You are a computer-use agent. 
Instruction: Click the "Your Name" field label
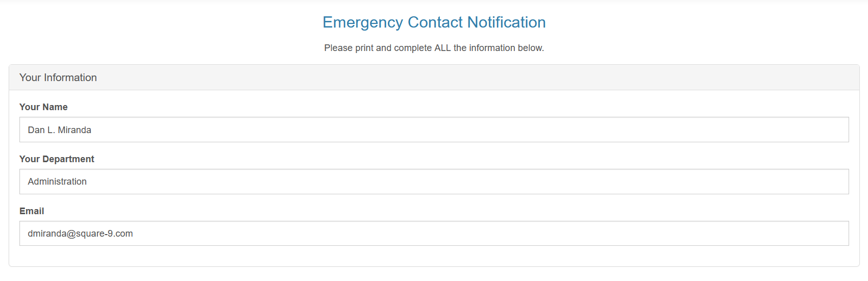pyautogui.click(x=43, y=107)
